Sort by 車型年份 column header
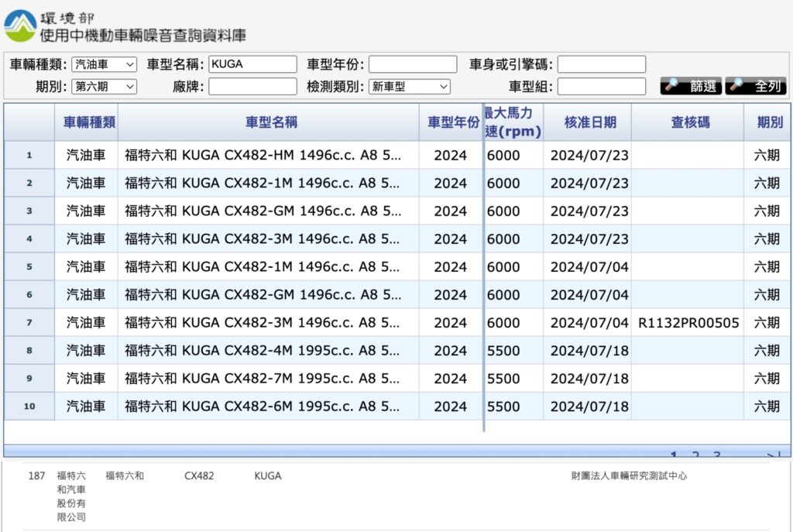This screenshot has height=532, width=793. pos(451,122)
